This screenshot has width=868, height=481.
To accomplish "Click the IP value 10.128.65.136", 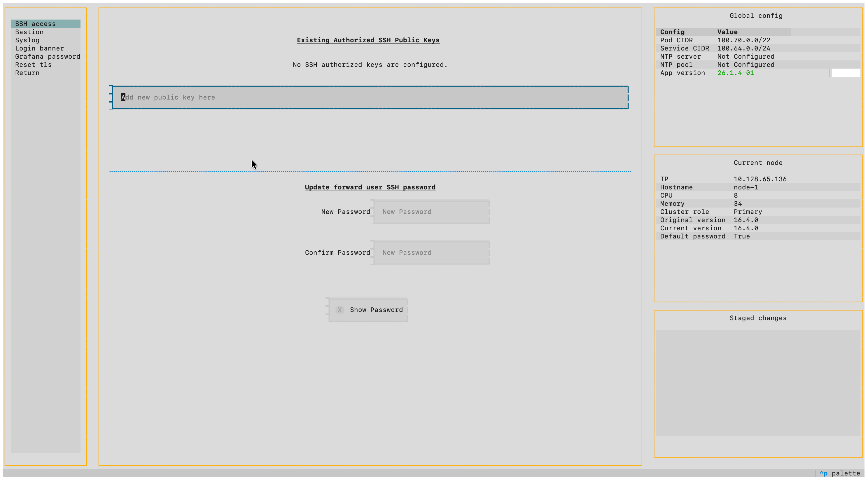I will [x=760, y=179].
